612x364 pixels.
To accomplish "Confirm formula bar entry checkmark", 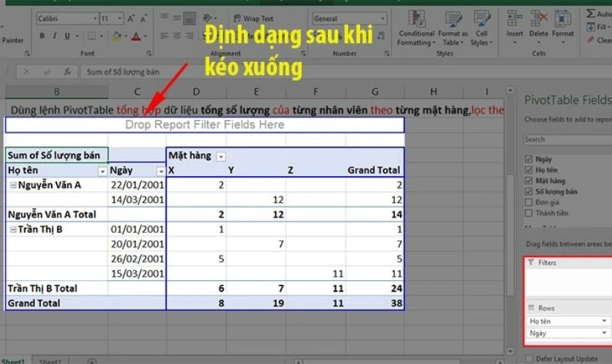I will coord(47,72).
